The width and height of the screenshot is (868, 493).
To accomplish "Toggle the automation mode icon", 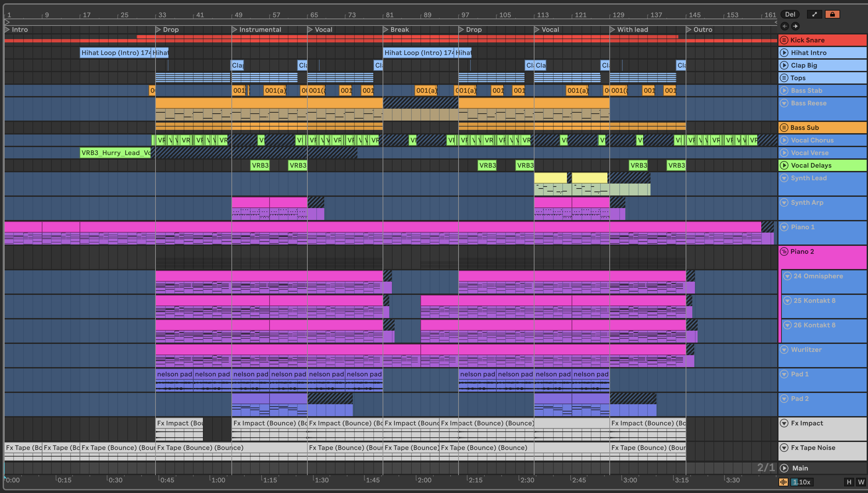I will point(815,14).
